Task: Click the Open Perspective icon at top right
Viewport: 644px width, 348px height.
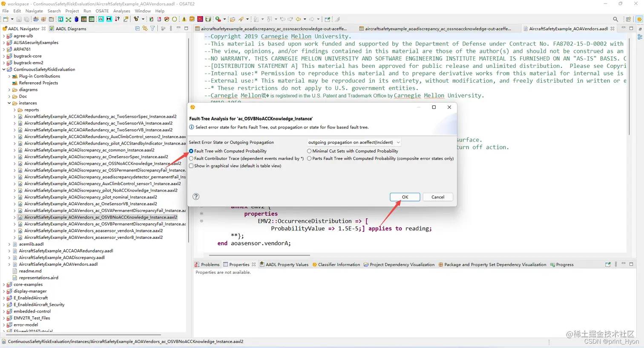Action: click(628, 19)
